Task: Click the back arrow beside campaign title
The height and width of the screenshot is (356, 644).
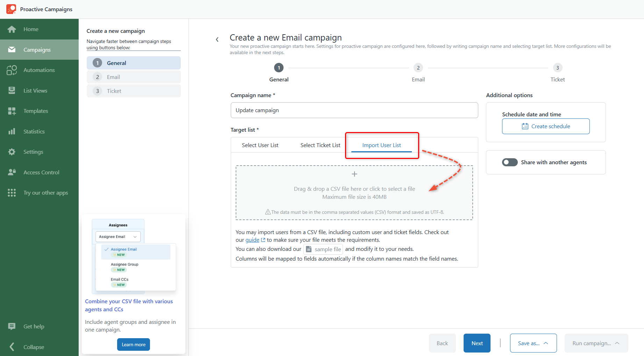Action: tap(217, 39)
